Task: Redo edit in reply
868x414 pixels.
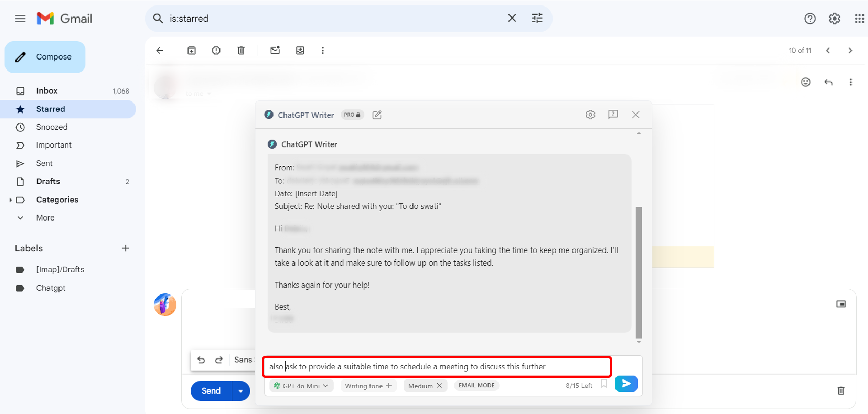Action: (219, 360)
